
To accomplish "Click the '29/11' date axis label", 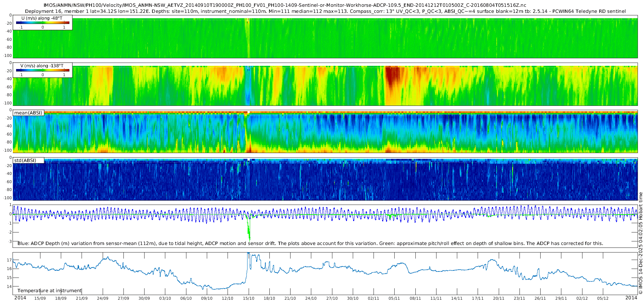I will coord(561,298).
